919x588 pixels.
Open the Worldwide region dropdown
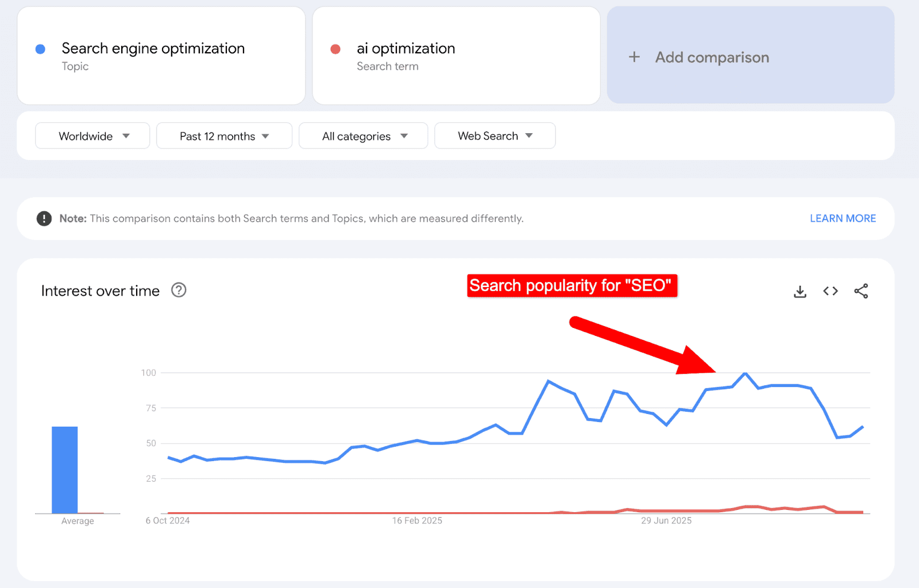[92, 136]
